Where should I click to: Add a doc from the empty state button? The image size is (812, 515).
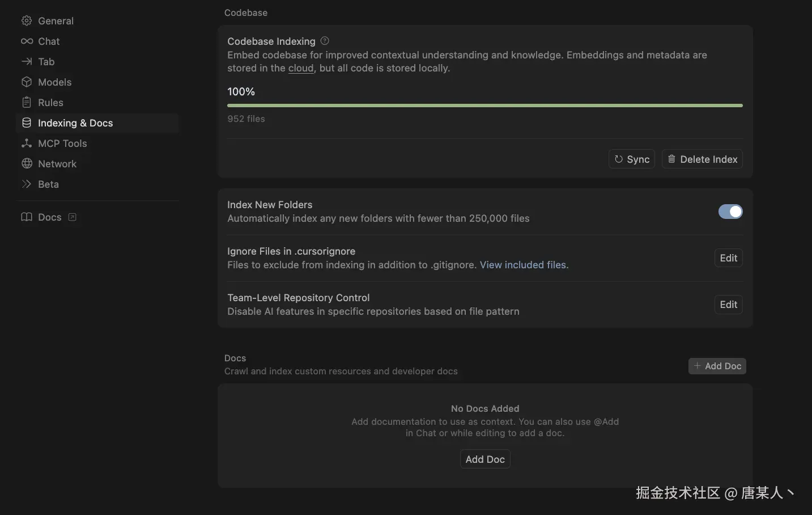coord(485,459)
